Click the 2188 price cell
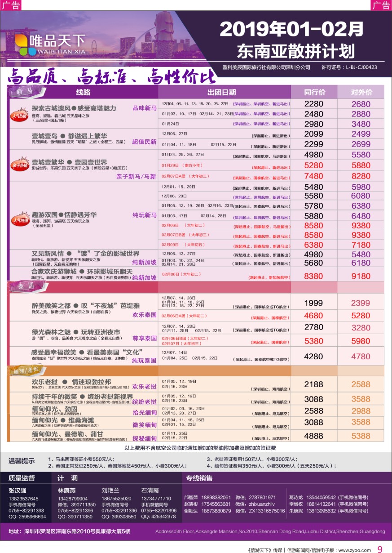 pyautogui.click(x=313, y=384)
